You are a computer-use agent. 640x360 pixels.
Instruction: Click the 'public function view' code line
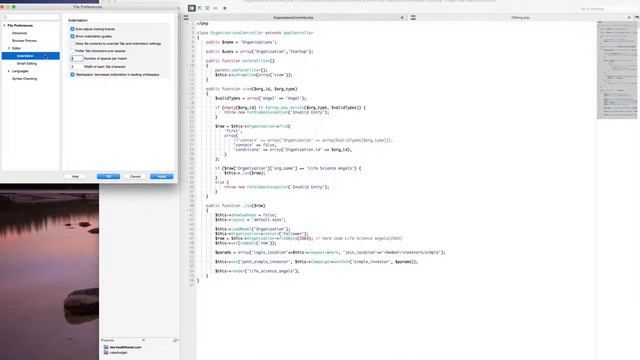coord(251,89)
